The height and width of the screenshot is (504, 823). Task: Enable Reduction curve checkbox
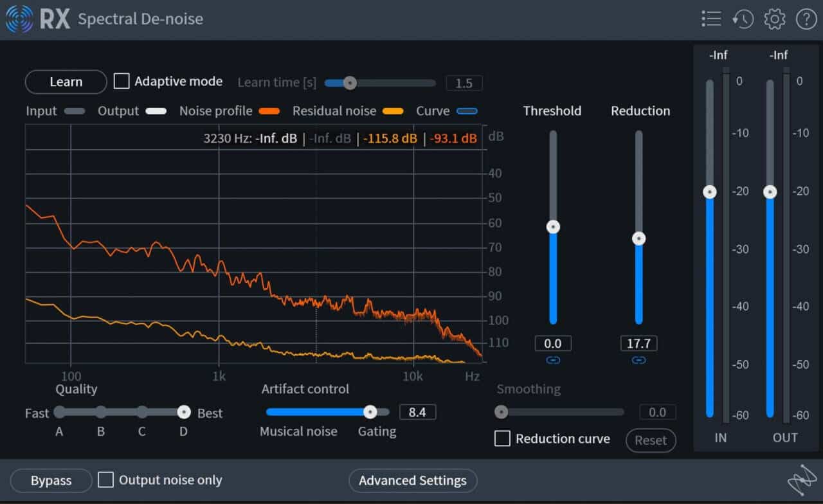pyautogui.click(x=502, y=438)
